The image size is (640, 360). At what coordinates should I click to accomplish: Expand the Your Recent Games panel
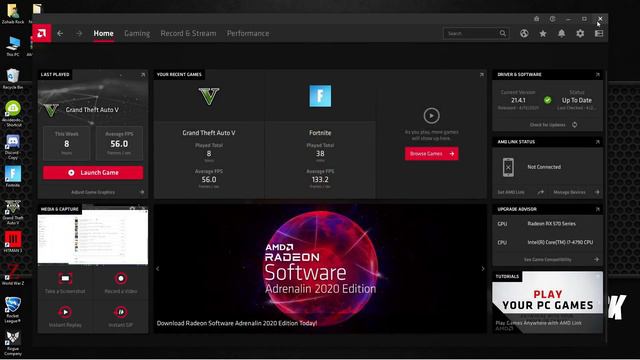[482, 75]
